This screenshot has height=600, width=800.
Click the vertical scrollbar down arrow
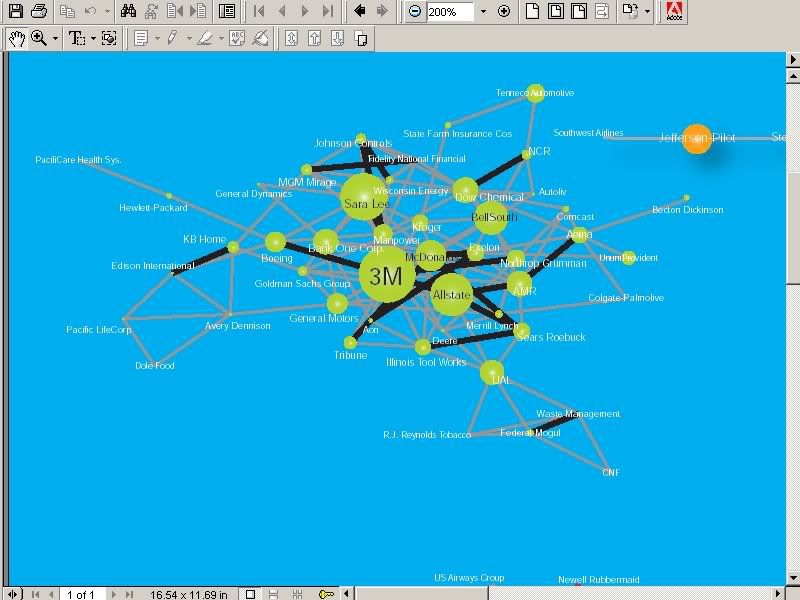[x=793, y=577]
